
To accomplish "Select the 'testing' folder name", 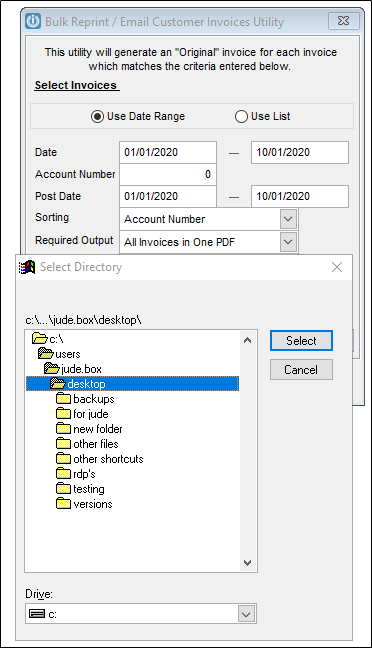I will click(x=89, y=489).
